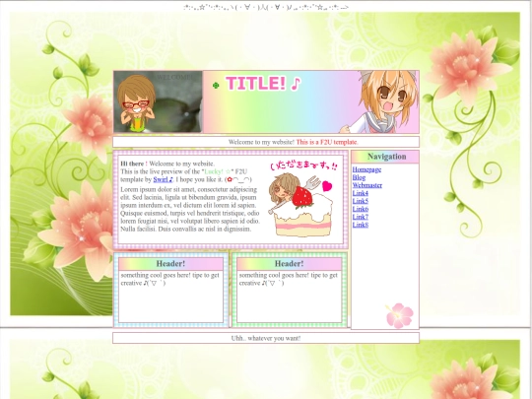This screenshot has width=532, height=399.
Task: Click 'Welcome to my website!' banner text
Action: click(261, 142)
